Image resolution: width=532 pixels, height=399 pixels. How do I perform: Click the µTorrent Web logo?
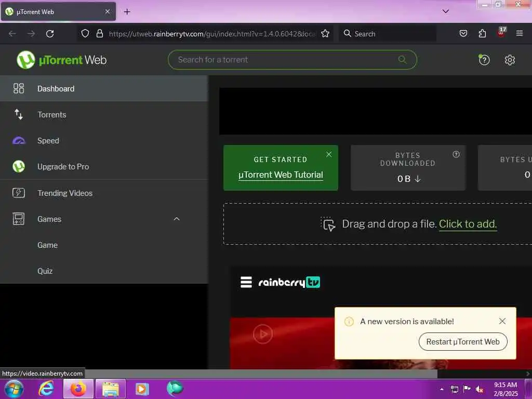coord(62,60)
